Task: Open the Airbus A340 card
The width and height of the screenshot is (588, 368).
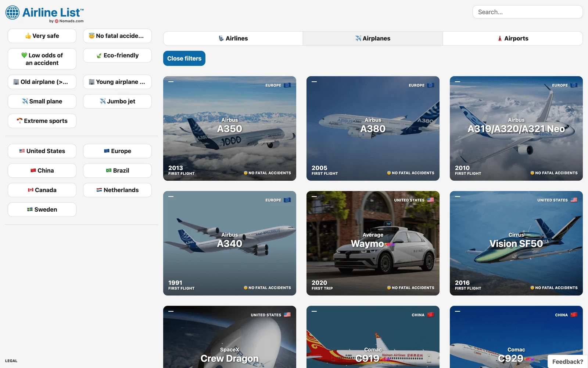Action: 230,243
